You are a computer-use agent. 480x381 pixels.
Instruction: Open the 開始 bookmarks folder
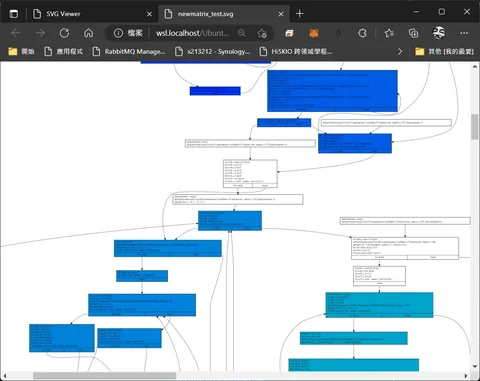pos(21,51)
